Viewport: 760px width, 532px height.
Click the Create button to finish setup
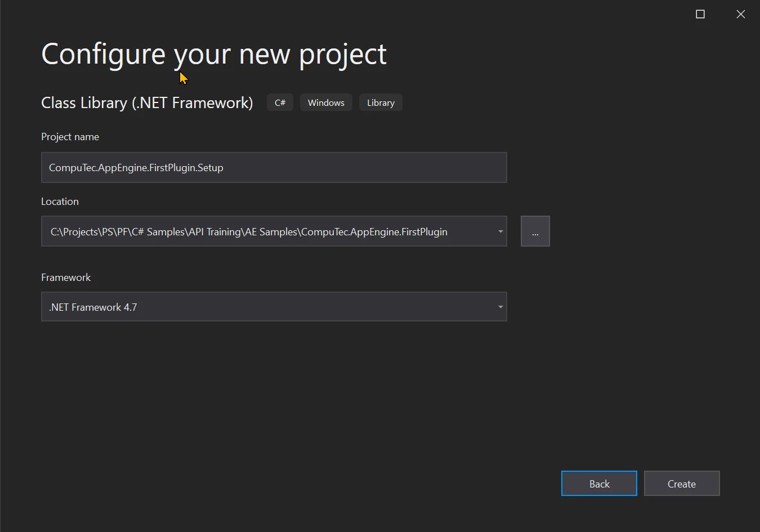[681, 483]
